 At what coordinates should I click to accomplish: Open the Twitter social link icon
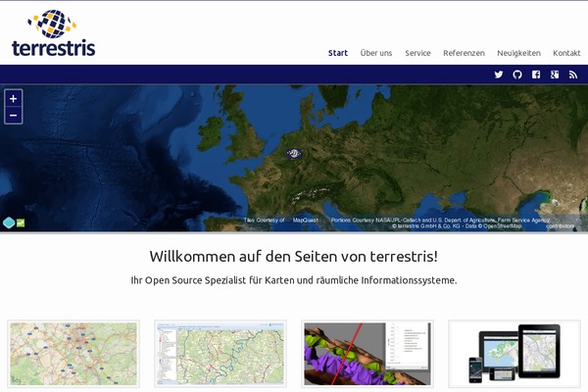click(499, 74)
